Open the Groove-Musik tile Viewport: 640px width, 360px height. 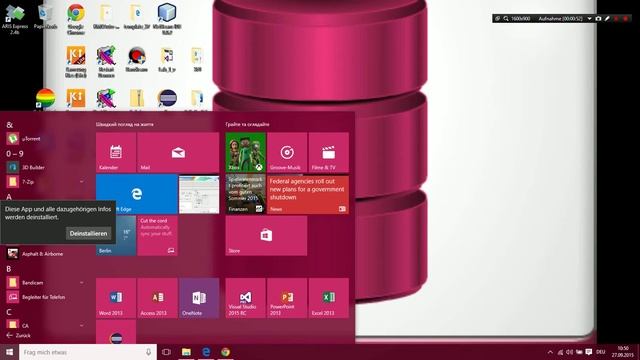pos(287,152)
